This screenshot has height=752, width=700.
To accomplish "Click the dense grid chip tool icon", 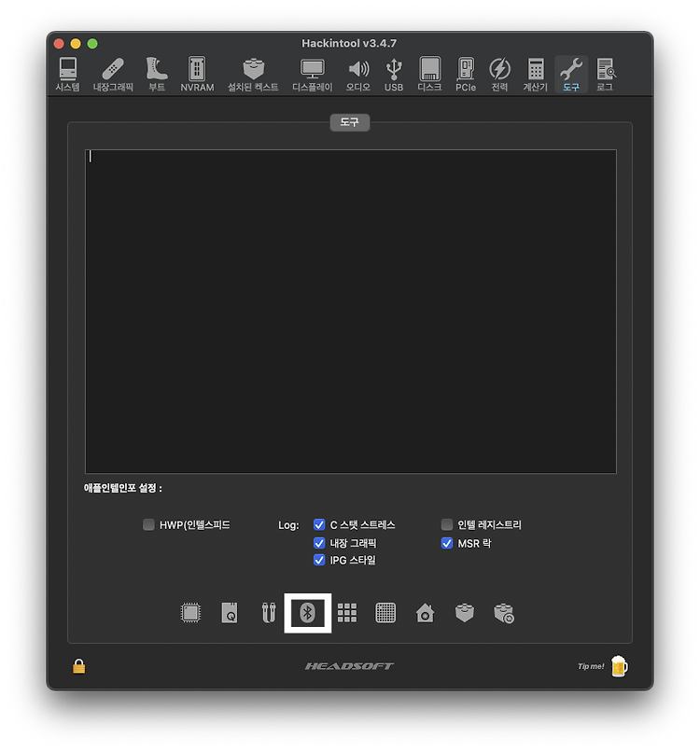I will 385,612.
